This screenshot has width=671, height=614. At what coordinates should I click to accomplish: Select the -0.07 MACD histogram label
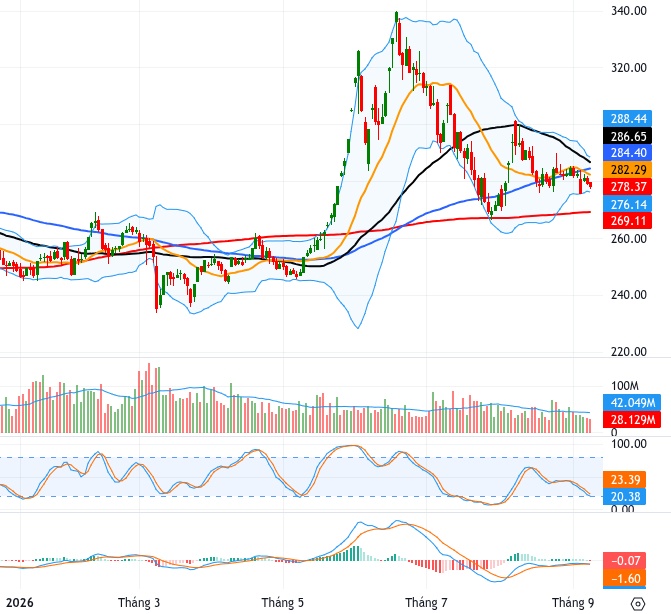click(x=624, y=561)
